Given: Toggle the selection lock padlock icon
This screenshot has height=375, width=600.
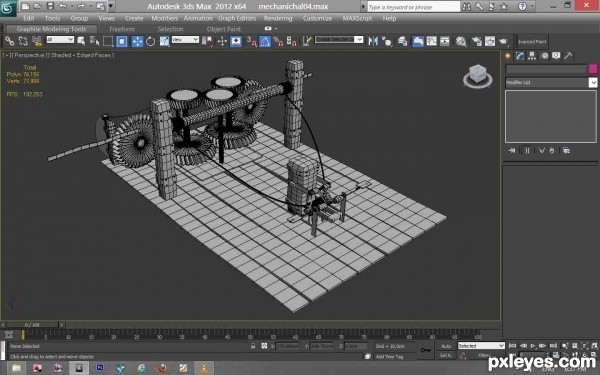Looking at the screenshot, I should (253, 346).
